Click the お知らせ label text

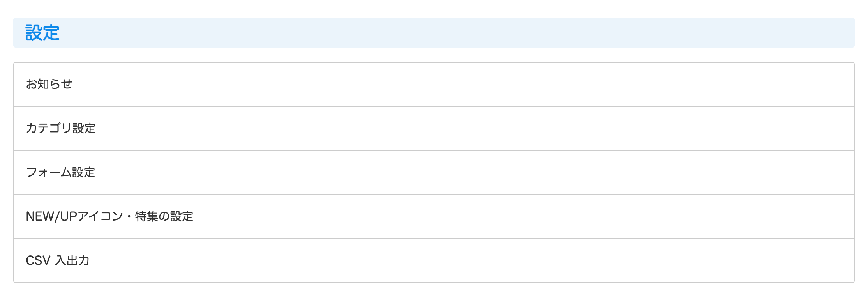[49, 84]
